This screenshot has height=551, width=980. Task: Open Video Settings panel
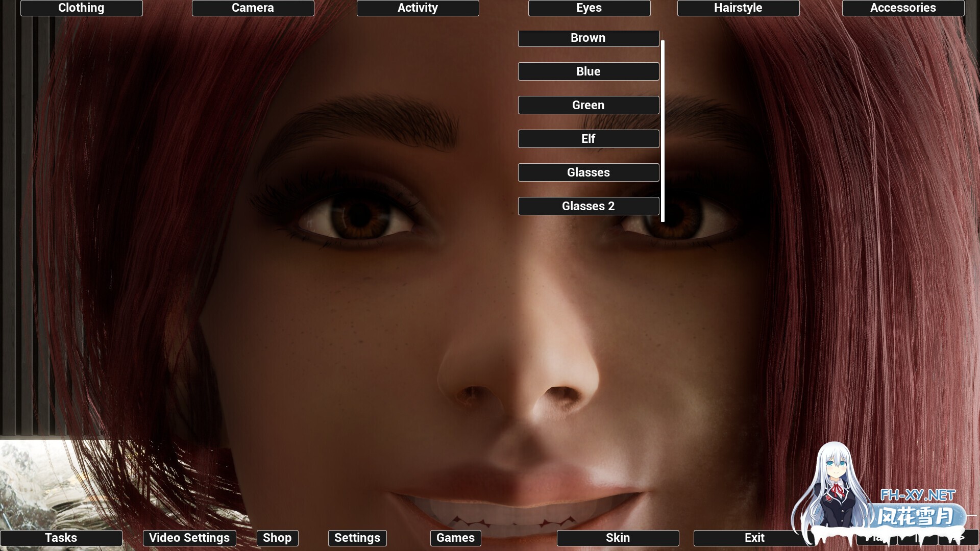click(189, 538)
